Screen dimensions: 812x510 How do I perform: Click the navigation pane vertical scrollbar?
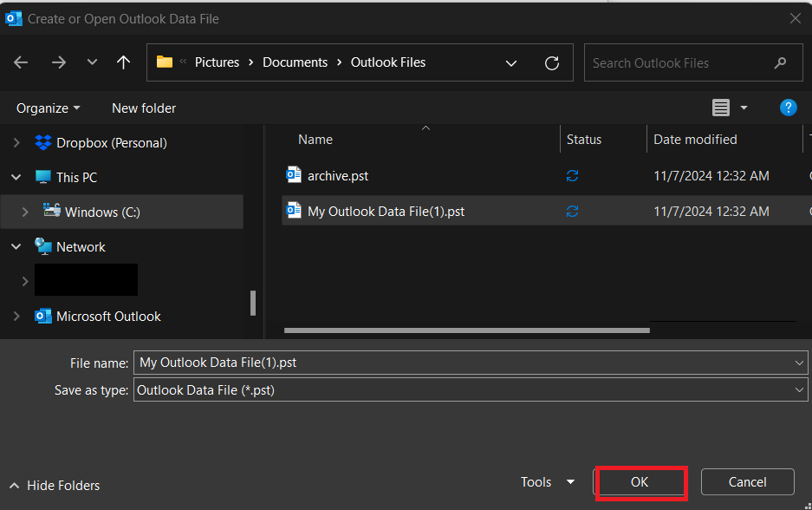coord(253,303)
